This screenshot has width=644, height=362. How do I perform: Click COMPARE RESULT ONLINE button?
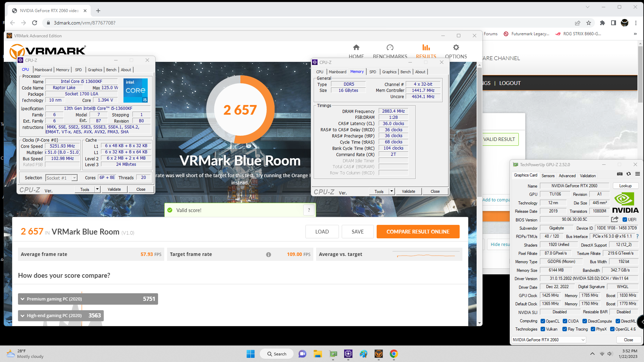pos(418,232)
